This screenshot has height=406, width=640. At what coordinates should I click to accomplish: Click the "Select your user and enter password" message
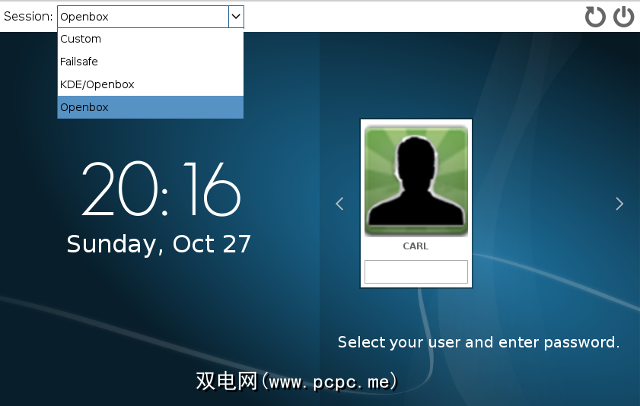[478, 342]
